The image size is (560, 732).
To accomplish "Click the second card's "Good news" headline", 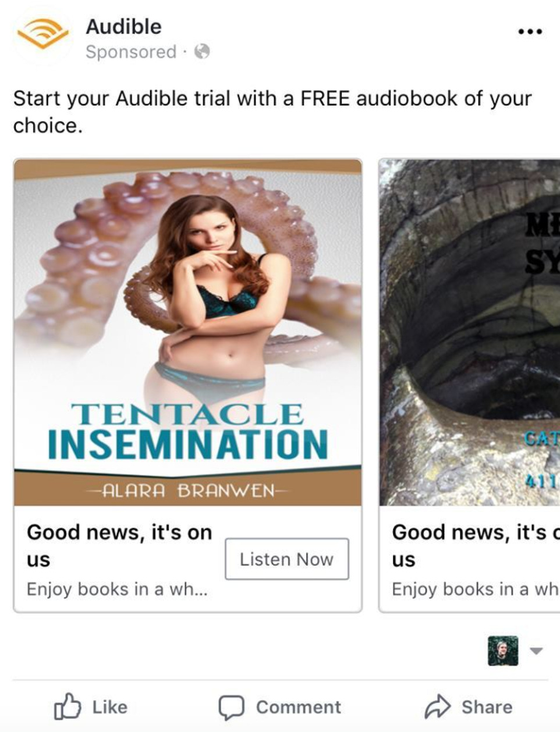I will [476, 546].
